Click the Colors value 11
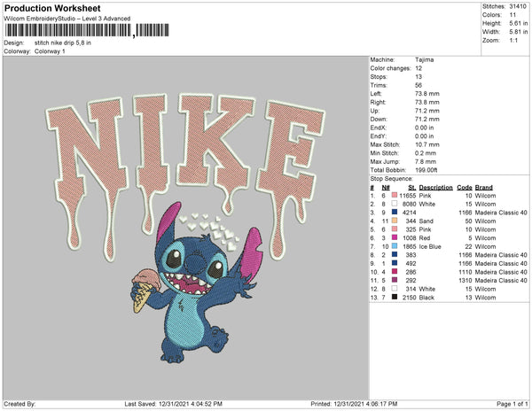The width and height of the screenshot is (532, 411). [x=512, y=15]
